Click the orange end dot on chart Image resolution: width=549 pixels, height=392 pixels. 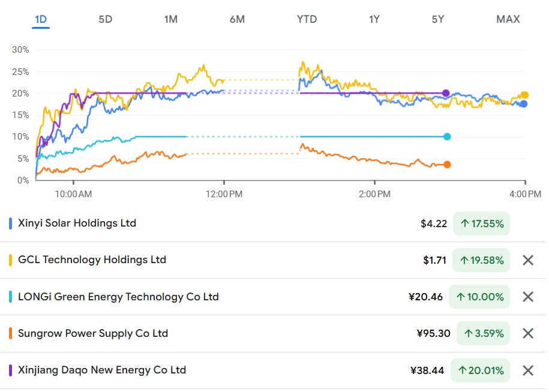coord(447,164)
